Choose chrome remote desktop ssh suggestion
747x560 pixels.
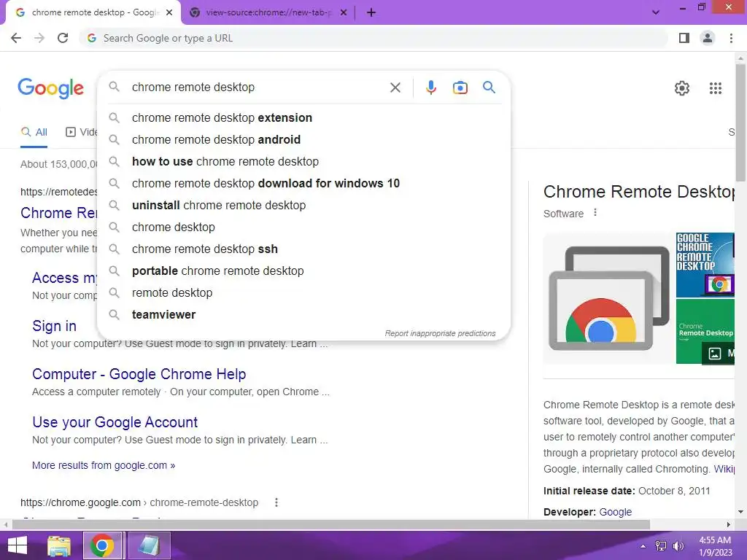pos(303,249)
